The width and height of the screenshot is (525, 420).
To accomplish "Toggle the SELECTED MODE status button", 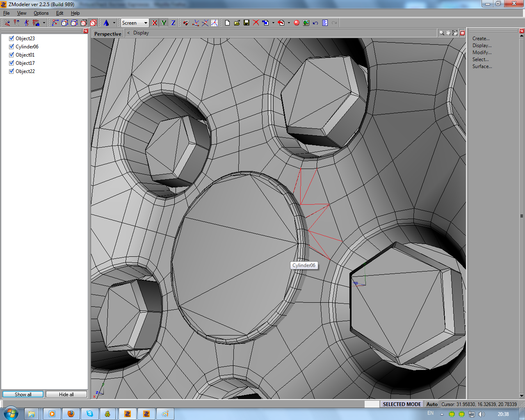I will coord(402,404).
